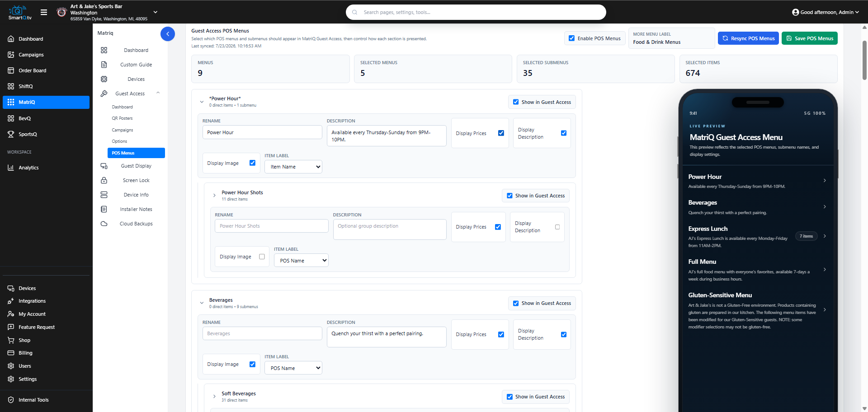Open the Item Name label dropdown for Power Hour
The height and width of the screenshot is (412, 868).
click(x=293, y=167)
